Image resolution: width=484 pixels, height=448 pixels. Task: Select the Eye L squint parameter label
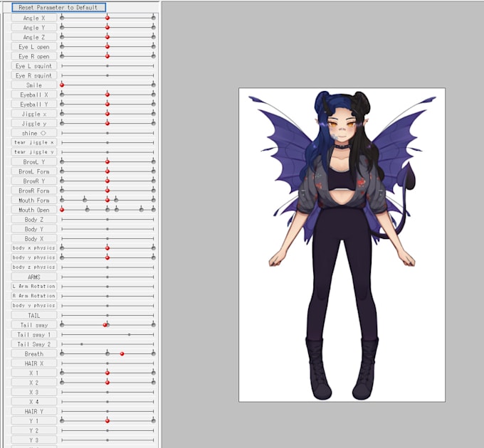[34, 65]
